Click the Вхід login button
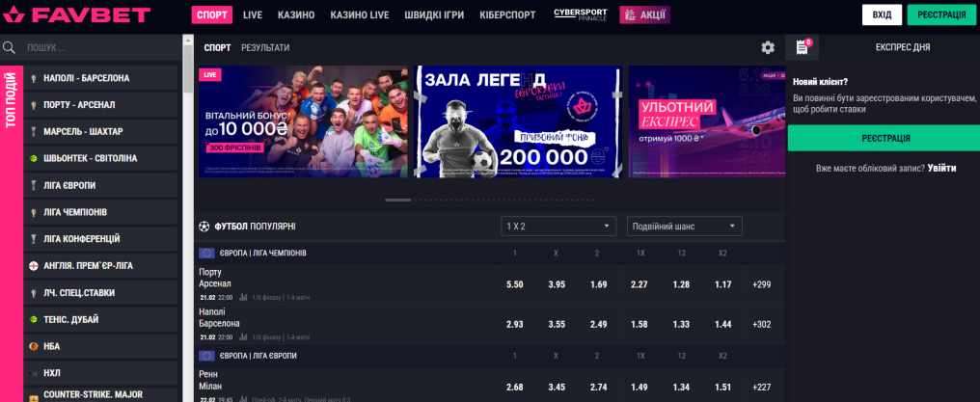The image size is (980, 402). (882, 15)
